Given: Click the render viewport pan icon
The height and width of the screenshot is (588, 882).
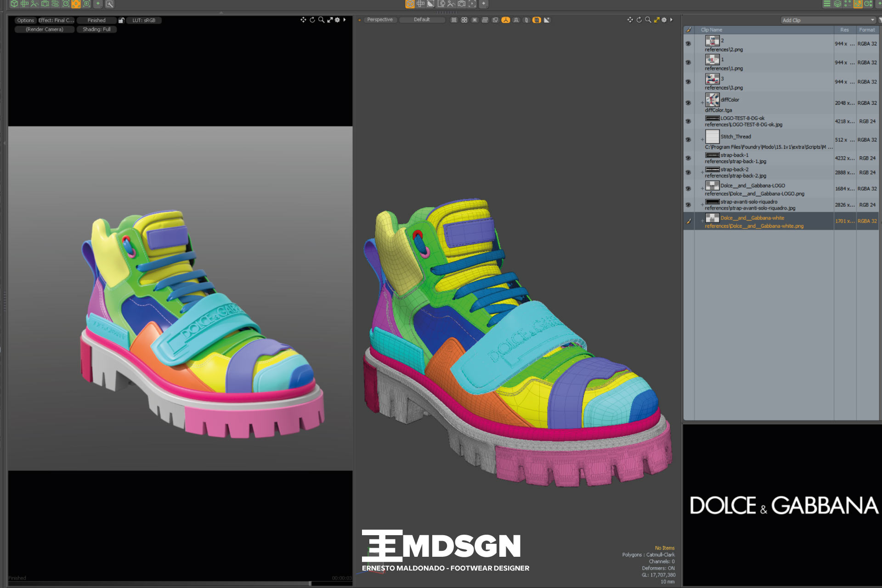Looking at the screenshot, I should [303, 20].
